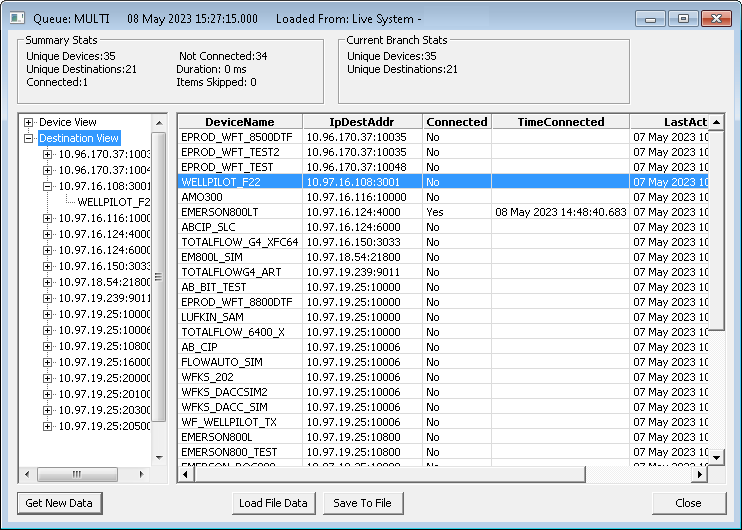This screenshot has width=742, height=530.
Task: Expand the Device View tree node
Action: point(28,123)
